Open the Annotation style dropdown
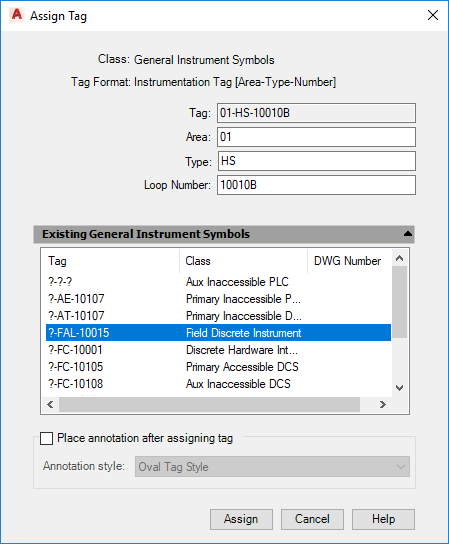 pyautogui.click(x=272, y=467)
